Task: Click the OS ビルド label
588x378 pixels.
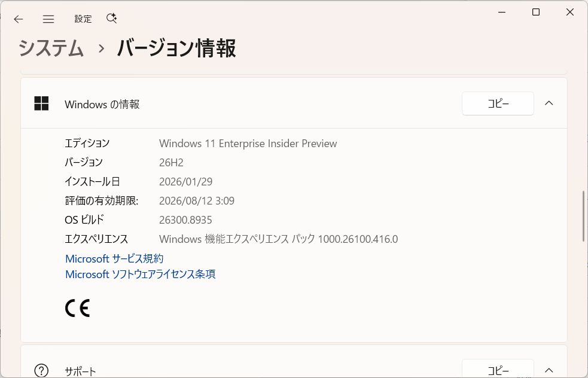Action: [x=84, y=220]
